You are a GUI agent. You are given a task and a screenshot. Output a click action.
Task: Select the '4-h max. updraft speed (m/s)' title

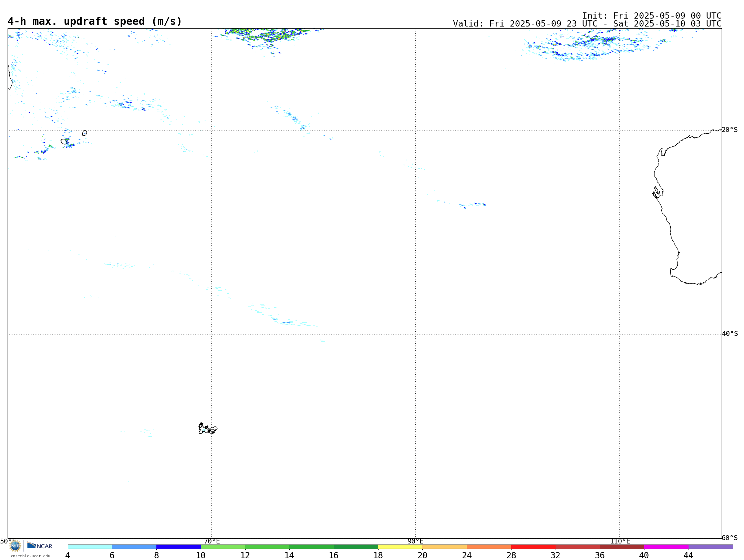[x=95, y=21]
